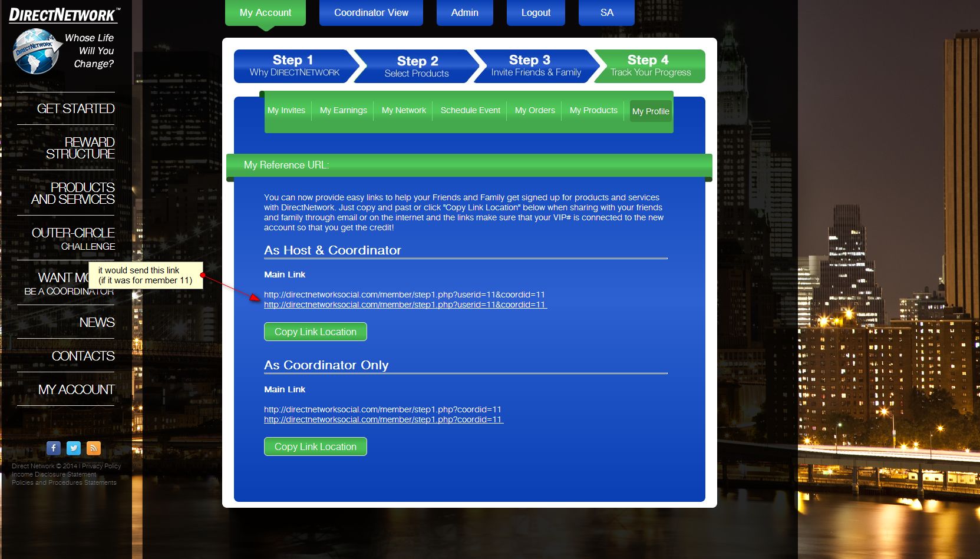The image size is (980, 559).
Task: Open Get Started in sidebar
Action: click(x=75, y=109)
